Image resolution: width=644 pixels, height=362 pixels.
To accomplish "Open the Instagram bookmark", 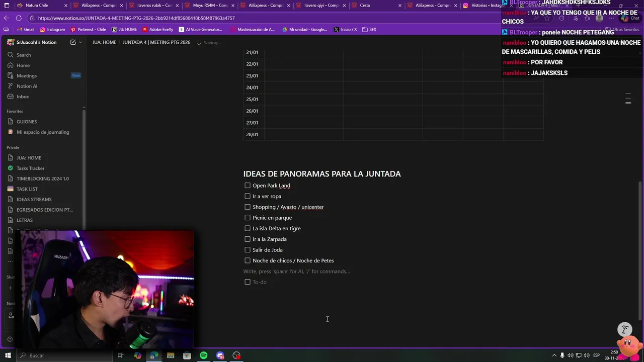I will [x=52, y=29].
